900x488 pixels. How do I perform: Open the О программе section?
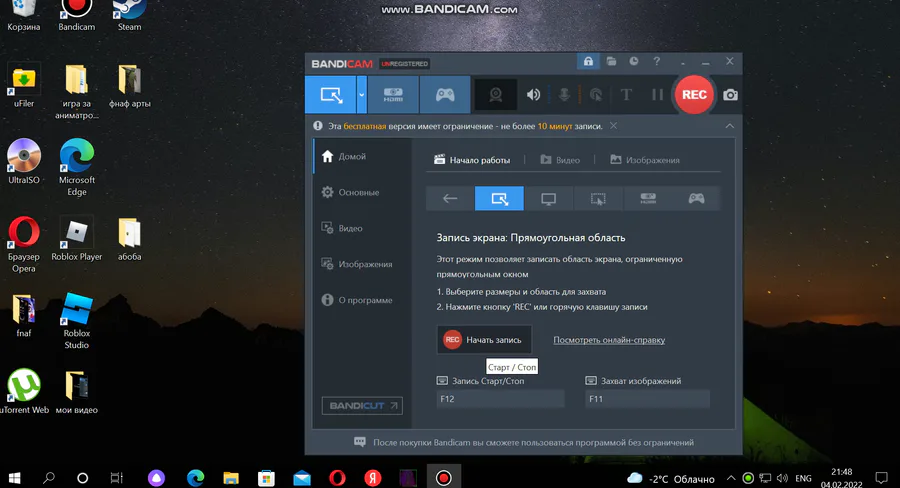tap(363, 300)
